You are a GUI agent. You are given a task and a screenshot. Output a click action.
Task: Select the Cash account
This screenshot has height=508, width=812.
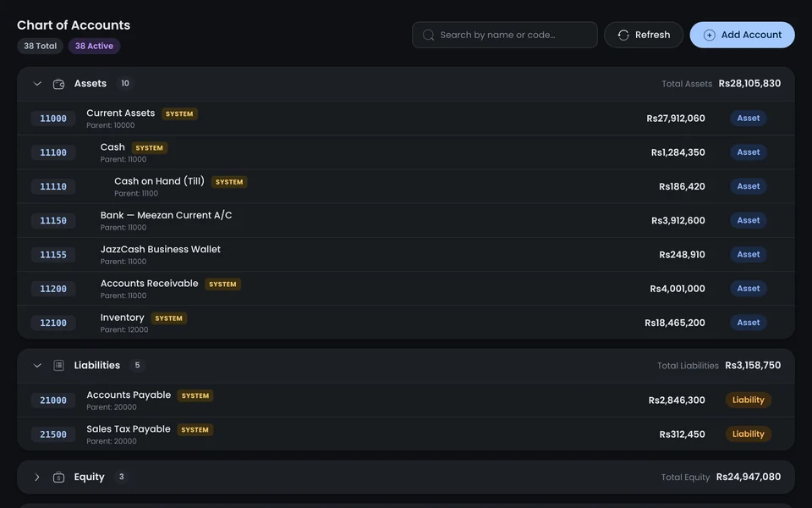point(406,152)
